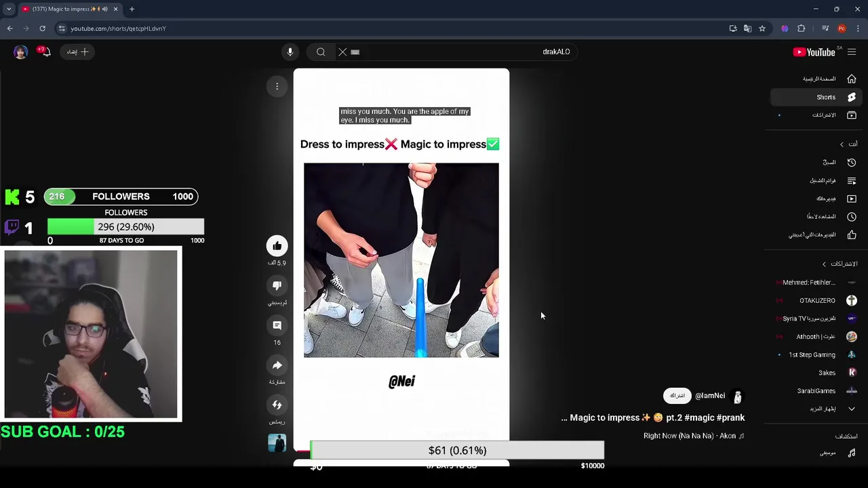Expand Show more subscriptions chevron
The width and height of the screenshot is (868, 488).
[852, 409]
